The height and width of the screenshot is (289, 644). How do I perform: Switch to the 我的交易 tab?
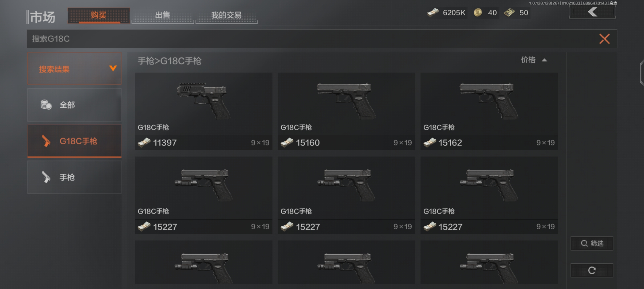click(x=226, y=15)
